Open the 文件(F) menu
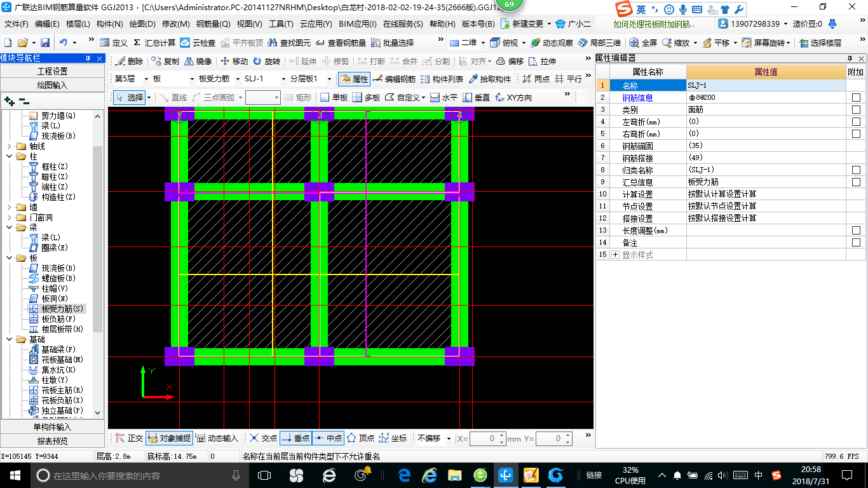This screenshot has width=868, height=488. point(16,24)
